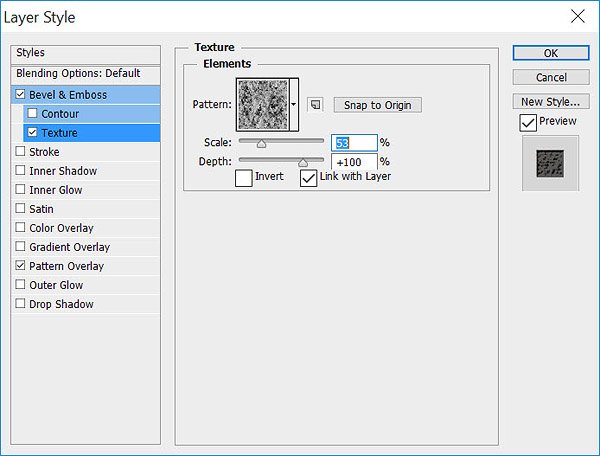Toggle the Preview checkbox
600x456 pixels.
tap(528, 123)
